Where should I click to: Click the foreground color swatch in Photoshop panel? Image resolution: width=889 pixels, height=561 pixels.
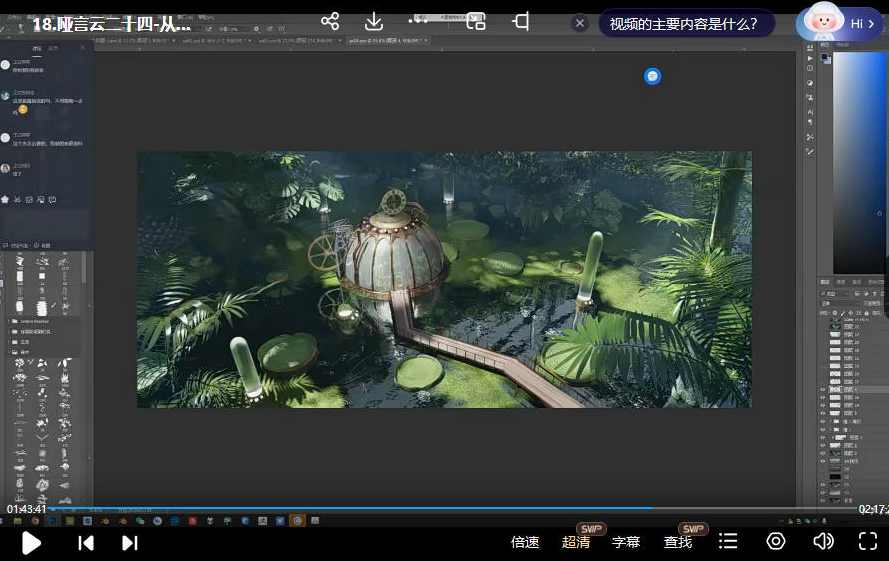pyautogui.click(x=825, y=58)
